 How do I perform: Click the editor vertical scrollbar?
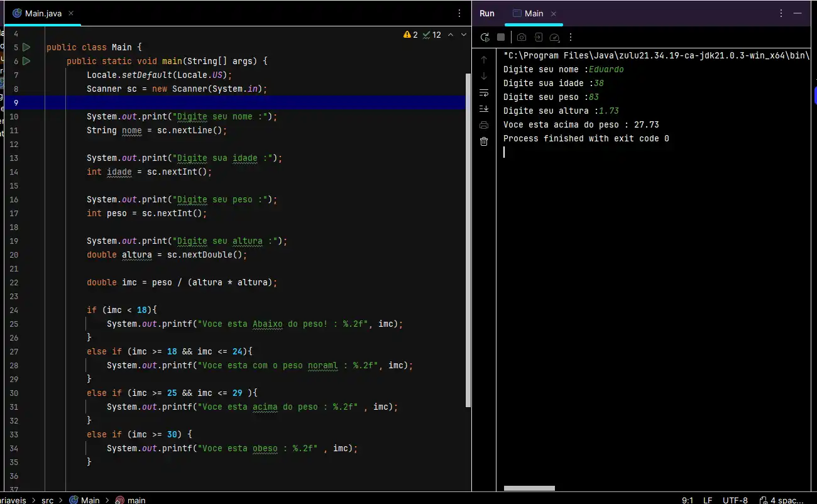tap(468, 239)
